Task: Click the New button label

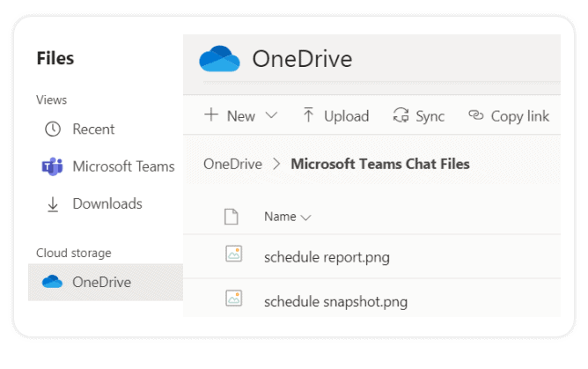Action: [x=241, y=116]
